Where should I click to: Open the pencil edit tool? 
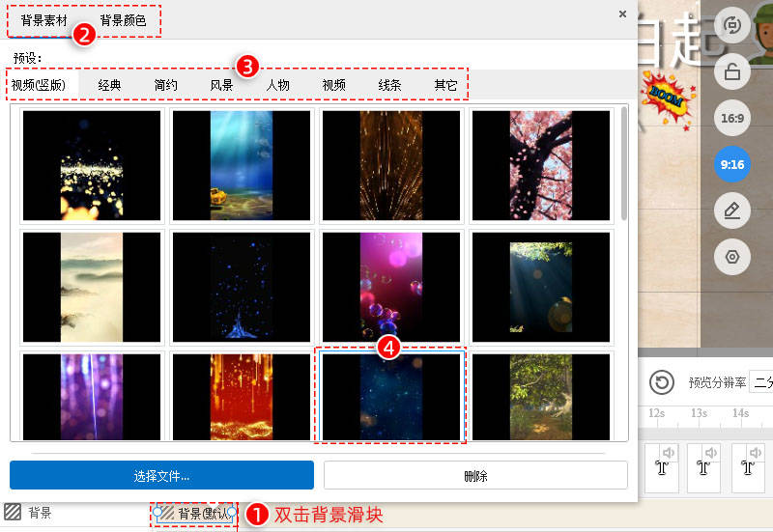tap(732, 210)
